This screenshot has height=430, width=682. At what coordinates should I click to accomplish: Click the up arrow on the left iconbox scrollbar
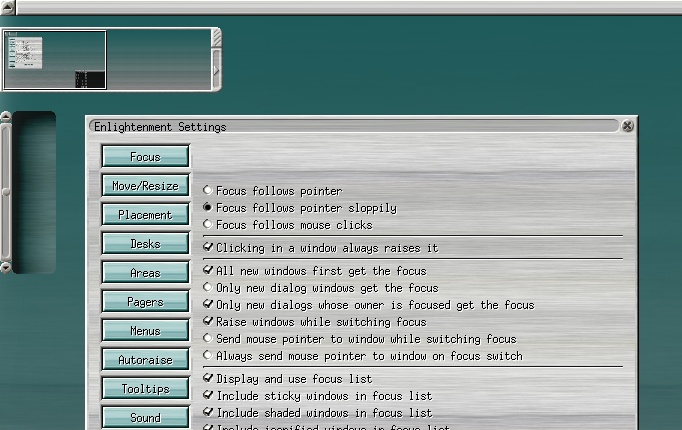pos(6,117)
